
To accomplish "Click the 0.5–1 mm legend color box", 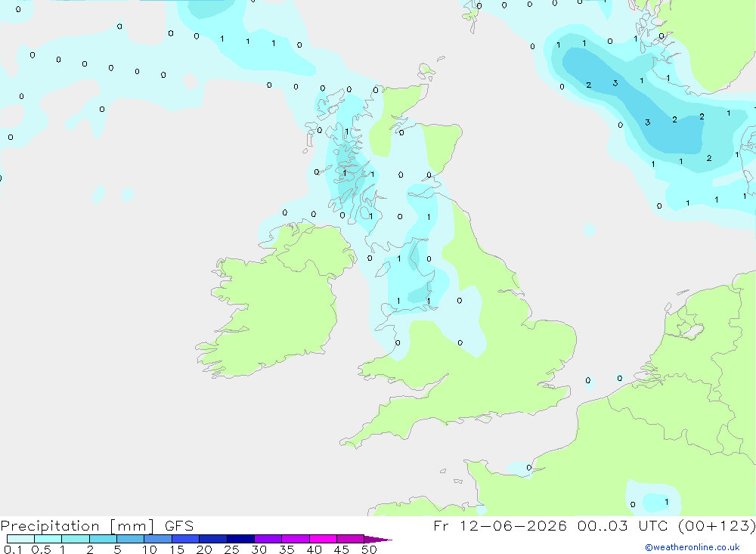I will 48,539.
